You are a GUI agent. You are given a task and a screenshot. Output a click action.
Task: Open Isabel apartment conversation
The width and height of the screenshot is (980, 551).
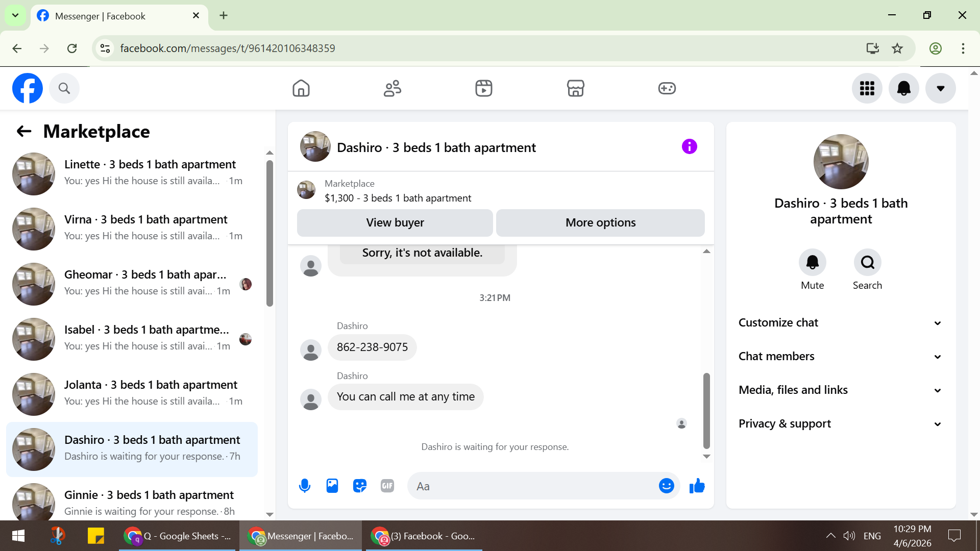click(132, 339)
